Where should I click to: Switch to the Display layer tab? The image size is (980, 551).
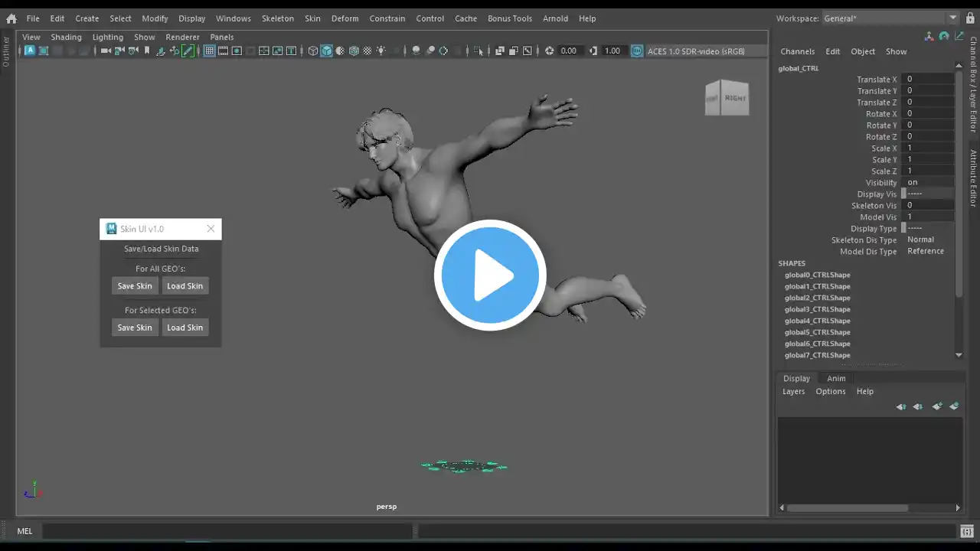tap(796, 378)
